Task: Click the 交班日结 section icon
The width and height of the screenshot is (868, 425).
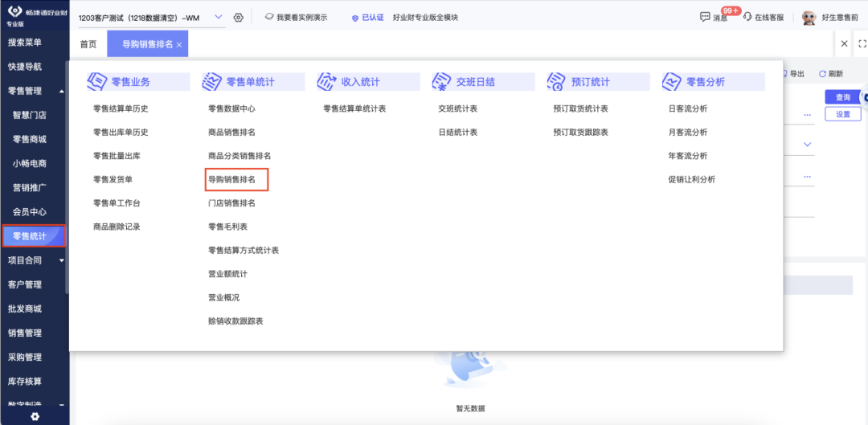Action: pos(442,82)
